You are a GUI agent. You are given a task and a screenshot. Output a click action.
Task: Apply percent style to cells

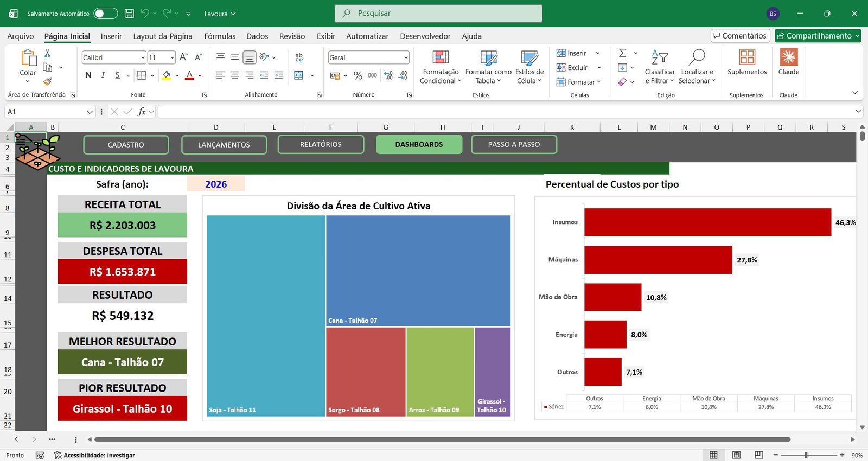pos(358,75)
